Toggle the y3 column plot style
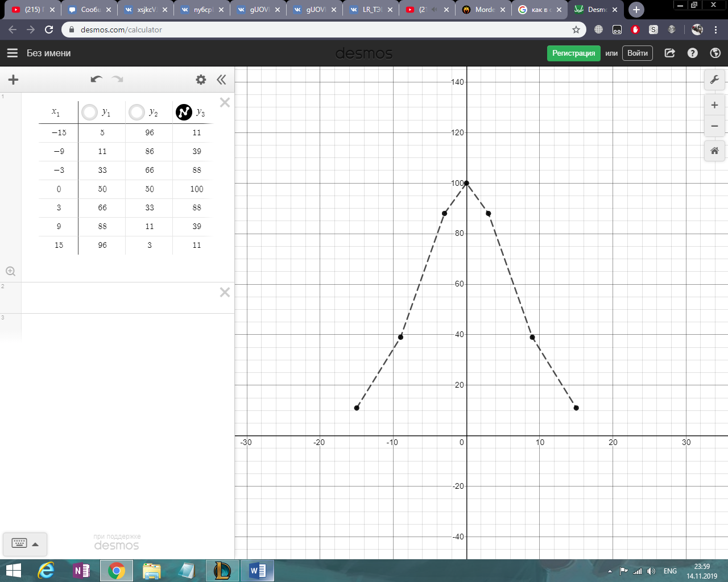Image resolution: width=728 pixels, height=582 pixels. pos(184,112)
